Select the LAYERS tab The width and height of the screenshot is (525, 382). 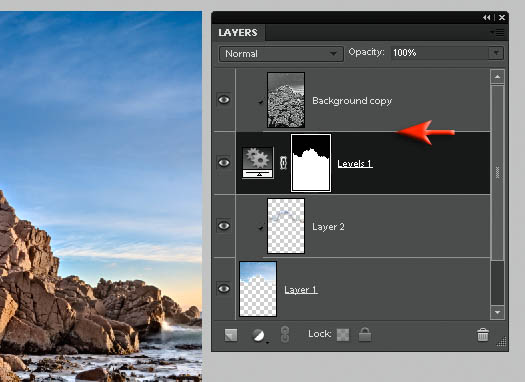[x=238, y=32]
